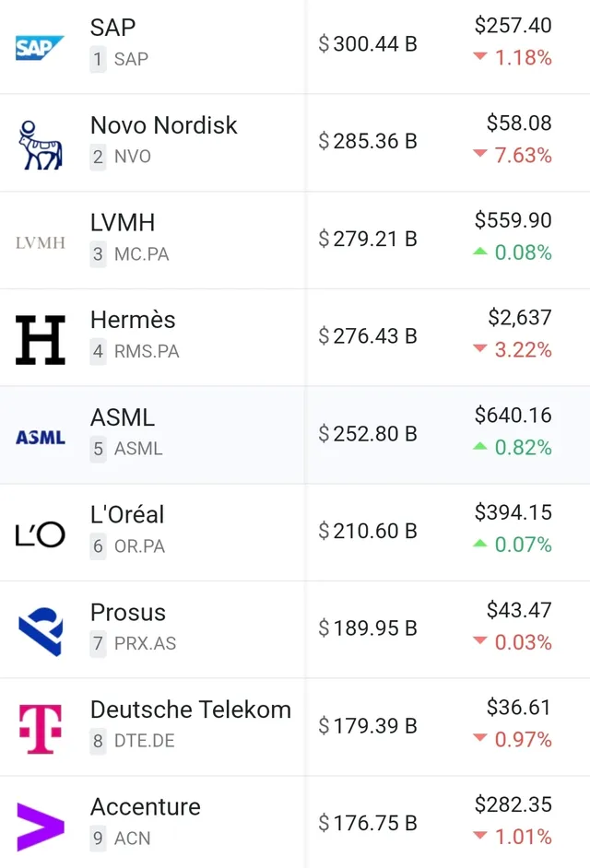The height and width of the screenshot is (868, 590).
Task: Click ASML's $252.80 B market cap
Action: click(368, 433)
